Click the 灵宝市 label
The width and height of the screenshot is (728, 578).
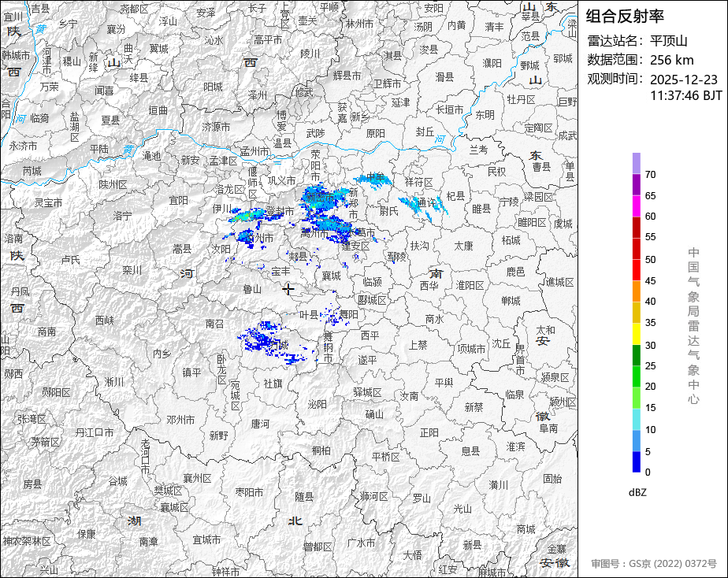48,203
